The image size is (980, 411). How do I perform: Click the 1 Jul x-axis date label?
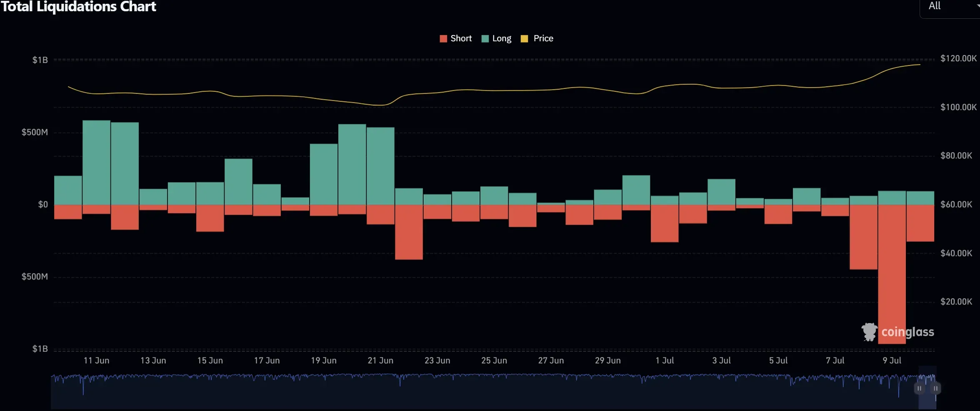point(665,361)
